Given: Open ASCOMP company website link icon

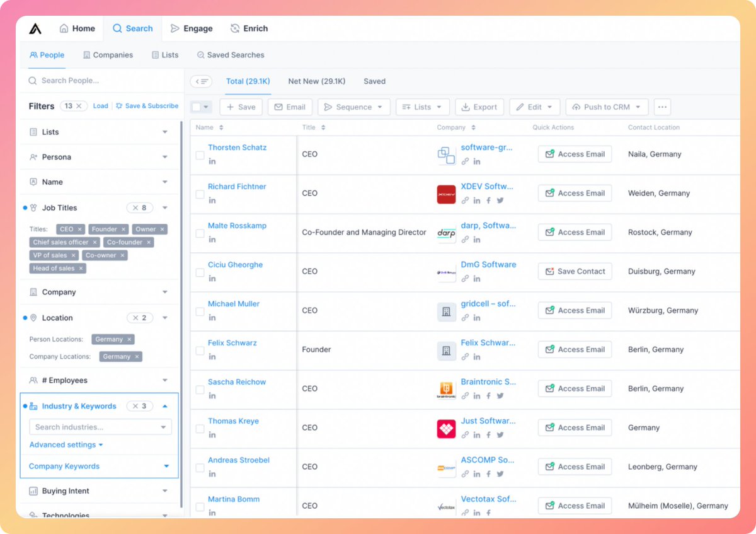Looking at the screenshot, I should click(x=465, y=474).
